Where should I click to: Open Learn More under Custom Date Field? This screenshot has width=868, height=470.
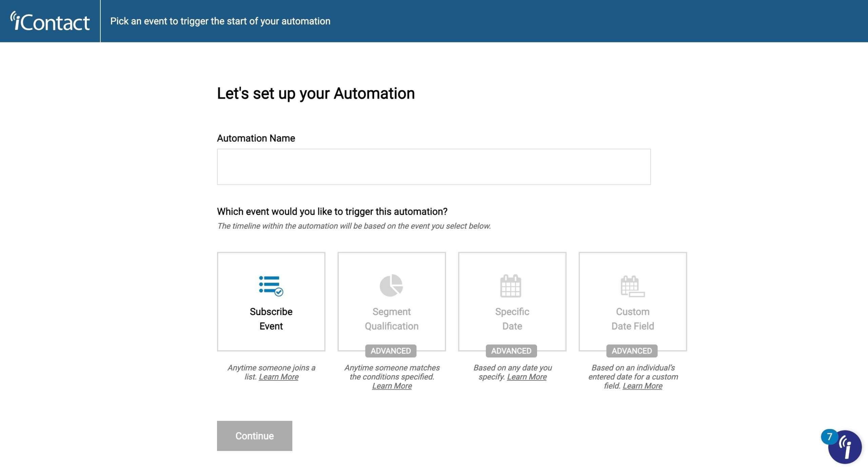642,386
